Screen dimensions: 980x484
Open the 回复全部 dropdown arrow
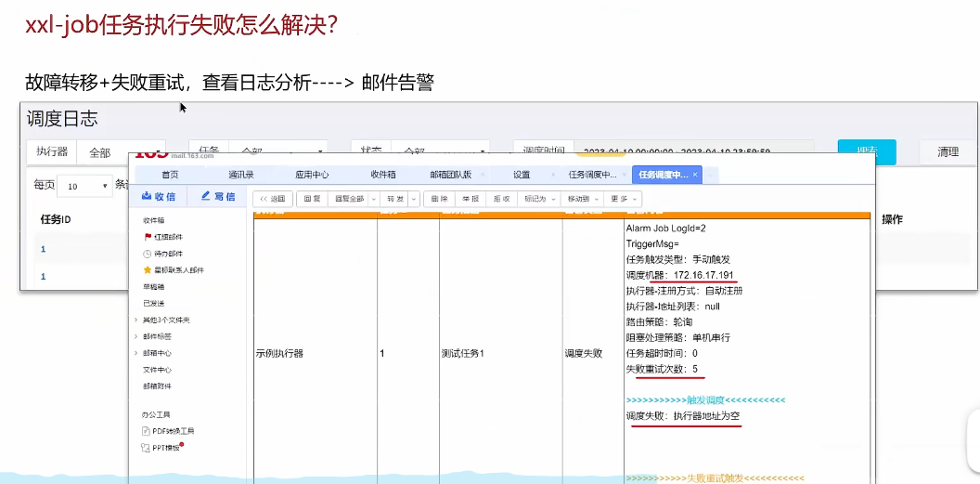point(373,199)
